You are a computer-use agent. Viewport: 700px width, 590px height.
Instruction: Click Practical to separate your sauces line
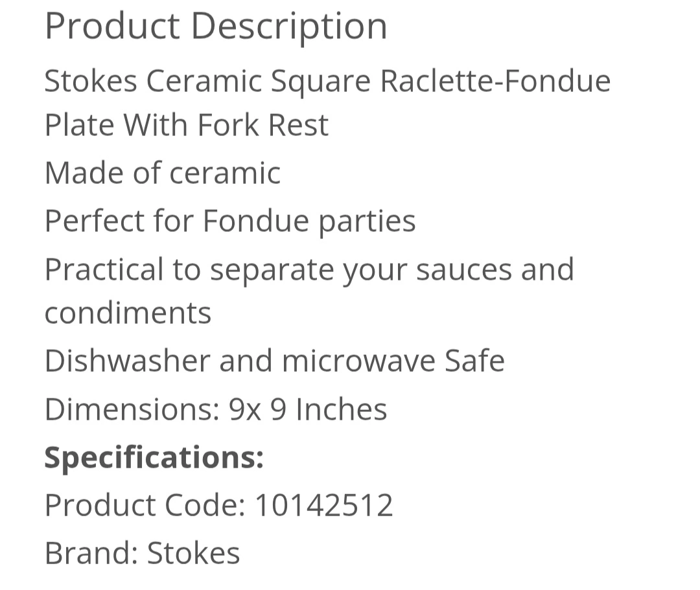tap(309, 271)
